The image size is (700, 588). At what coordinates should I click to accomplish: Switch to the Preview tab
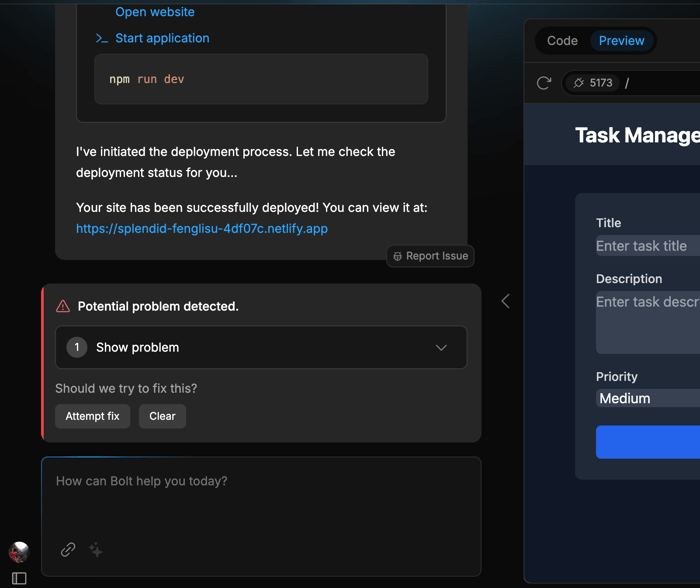click(621, 41)
